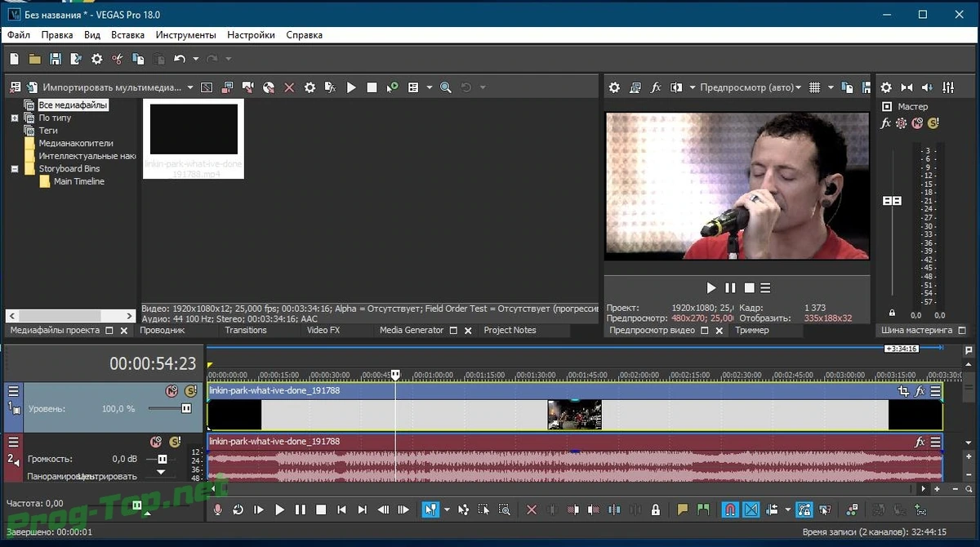Copy with the main toolbar copy icon

(138, 59)
